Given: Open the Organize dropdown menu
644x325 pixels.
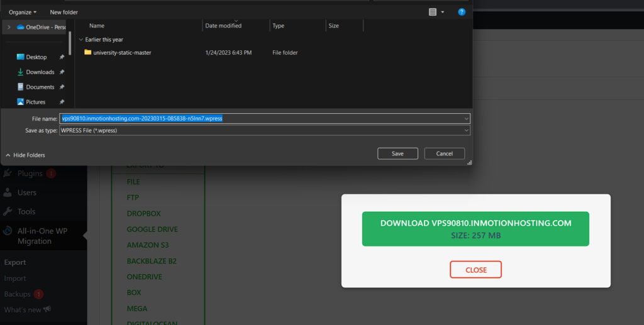Looking at the screenshot, I should (23, 12).
